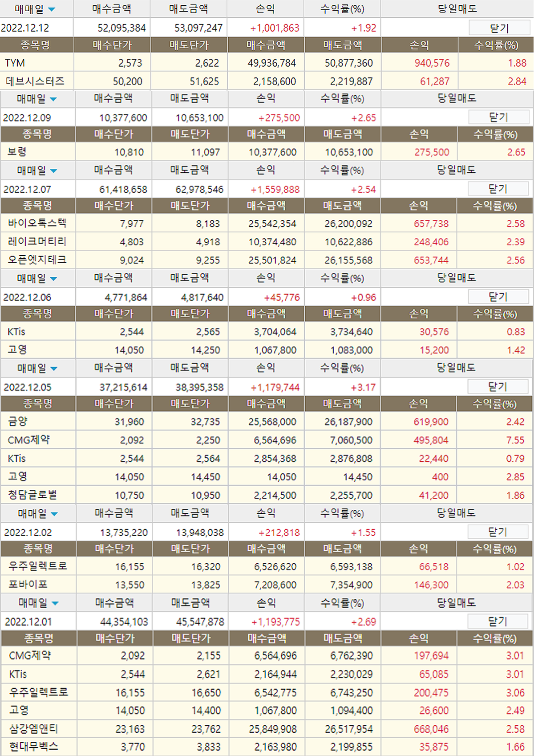Click the 보령 stock entry
The image size is (534, 756).
click(x=17, y=152)
